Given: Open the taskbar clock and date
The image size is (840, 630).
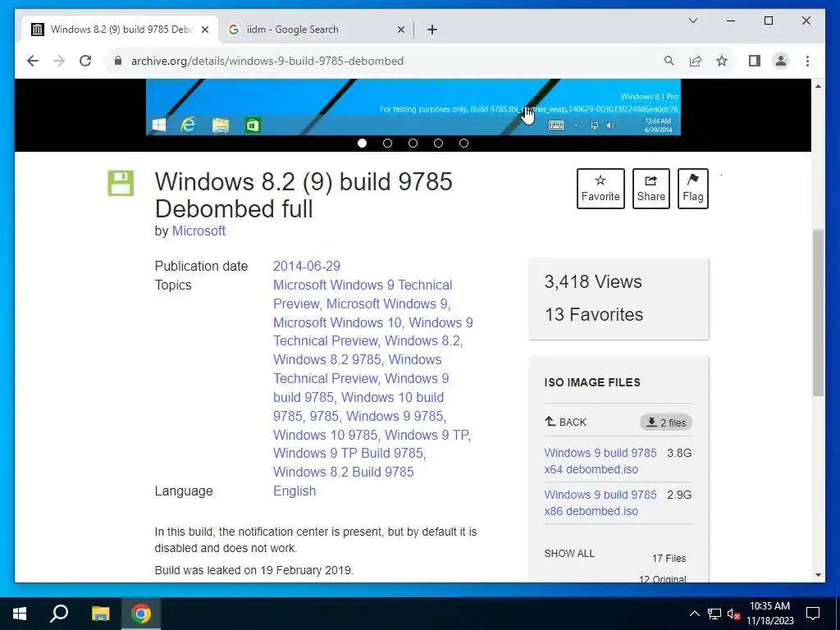Looking at the screenshot, I should (x=769, y=614).
